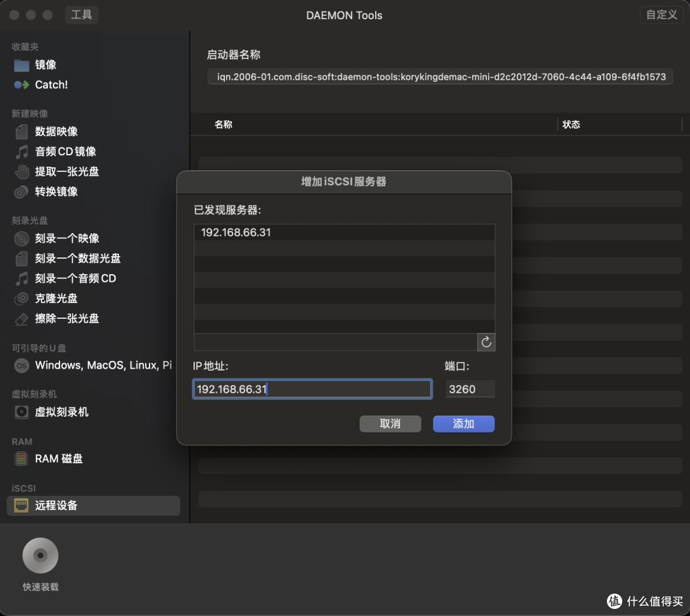This screenshot has height=616, width=690.
Task: Choose 转换镜像 label in sidebar
Action: point(56,192)
